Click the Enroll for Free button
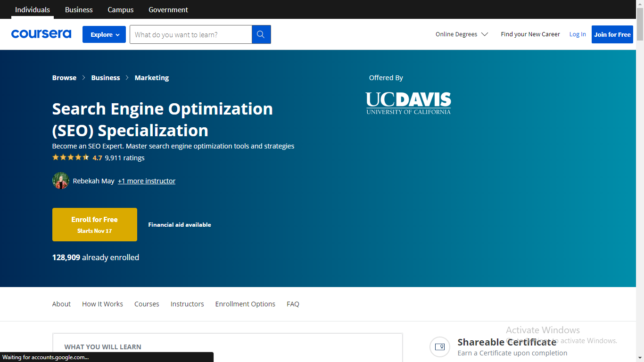This screenshot has width=644, height=362. (95, 224)
